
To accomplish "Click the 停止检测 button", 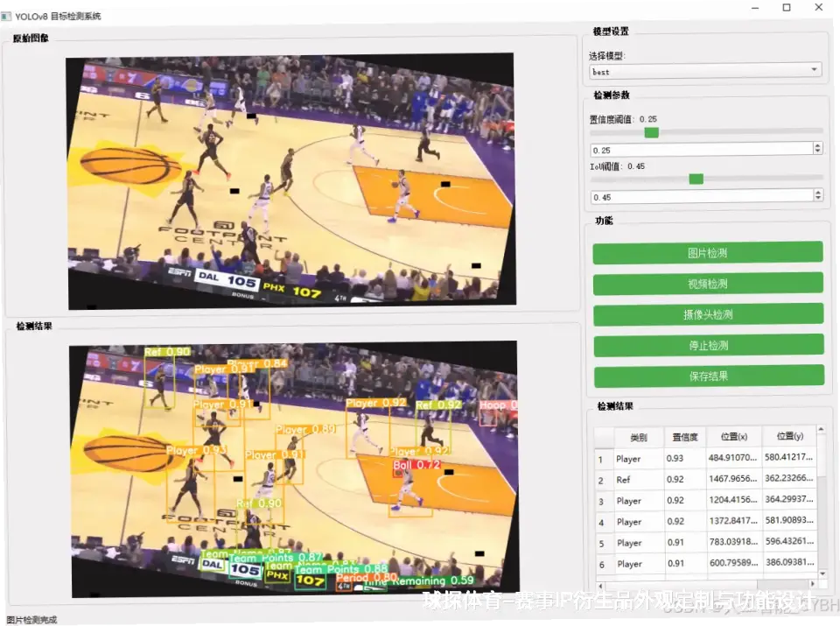I will coord(709,345).
